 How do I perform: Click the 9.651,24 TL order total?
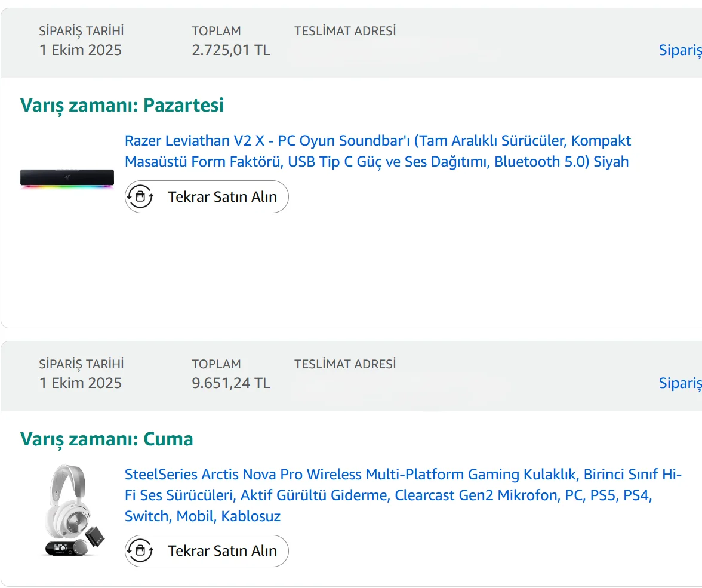(231, 383)
